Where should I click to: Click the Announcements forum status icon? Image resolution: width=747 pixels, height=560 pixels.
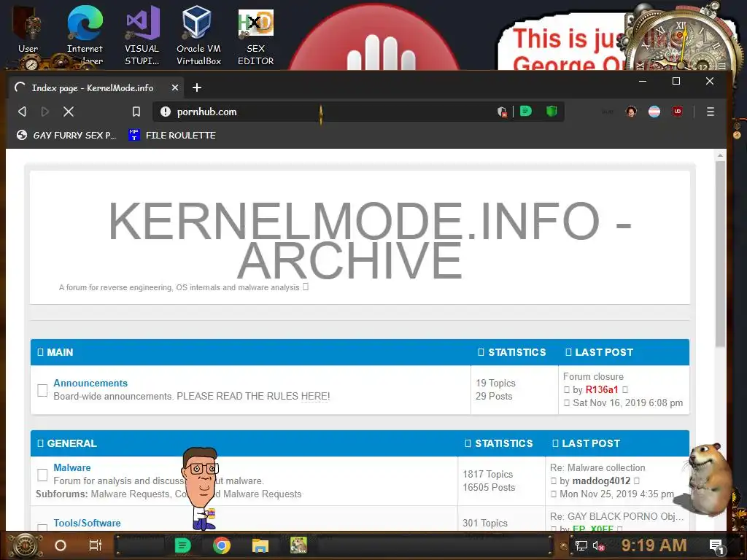point(42,390)
